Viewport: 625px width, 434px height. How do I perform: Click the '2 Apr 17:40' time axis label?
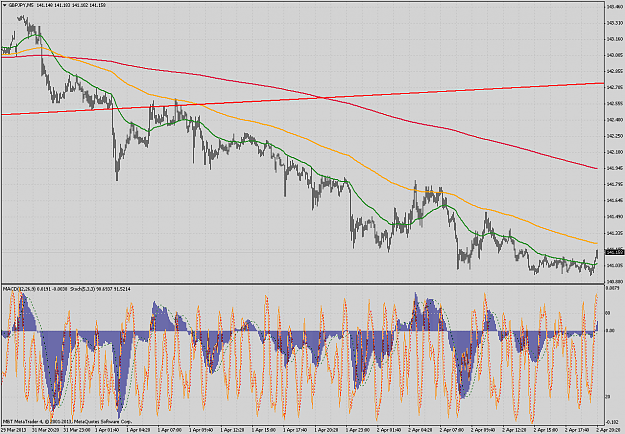point(577,430)
